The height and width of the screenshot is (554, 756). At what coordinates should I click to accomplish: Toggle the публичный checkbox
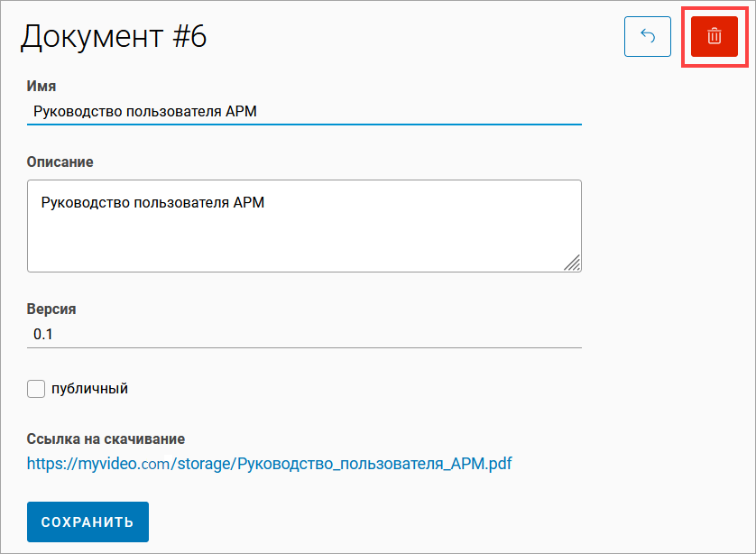(36, 389)
